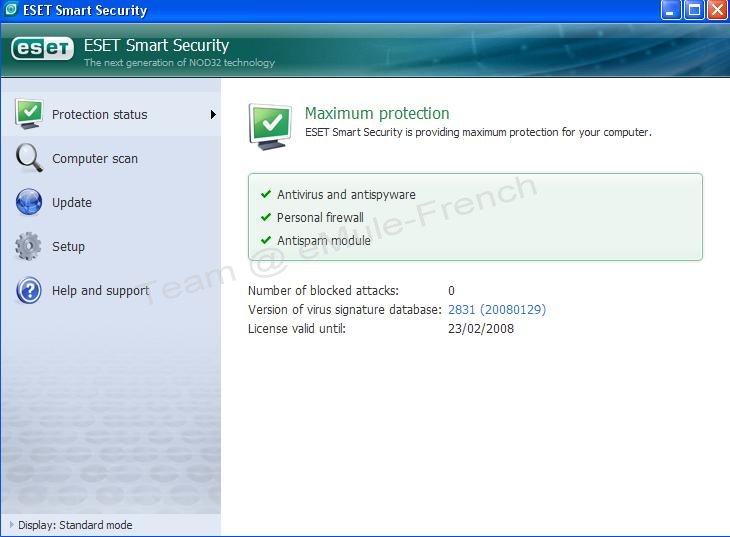Viewport: 730px width, 537px height.
Task: Click the license date 23/02/2008
Action: [x=481, y=329]
